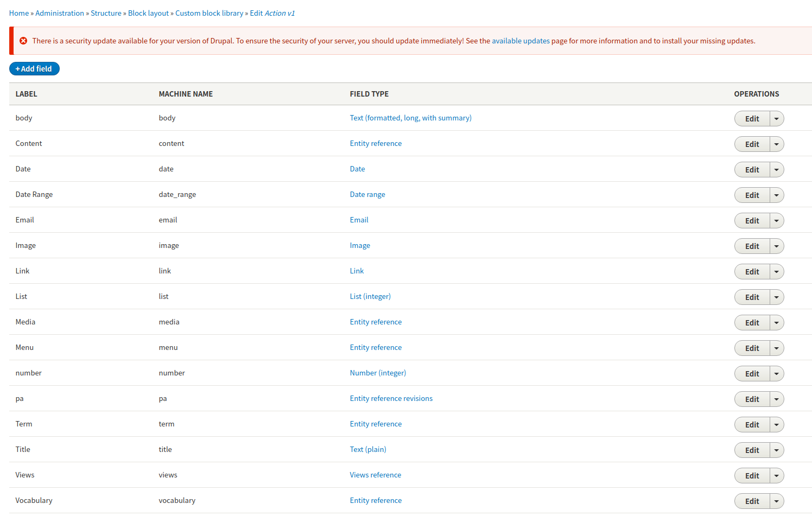This screenshot has width=812, height=529.
Task: Click the Number (integer) field type link
Action: coord(378,373)
